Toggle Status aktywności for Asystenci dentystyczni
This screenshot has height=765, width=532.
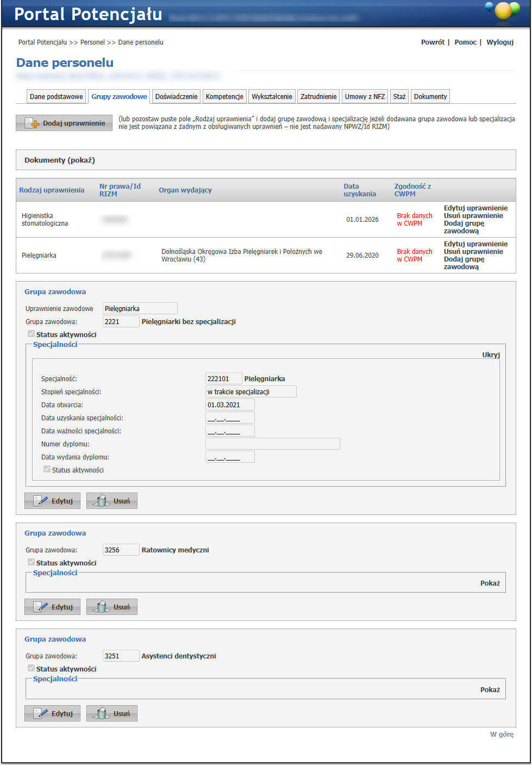(32, 668)
